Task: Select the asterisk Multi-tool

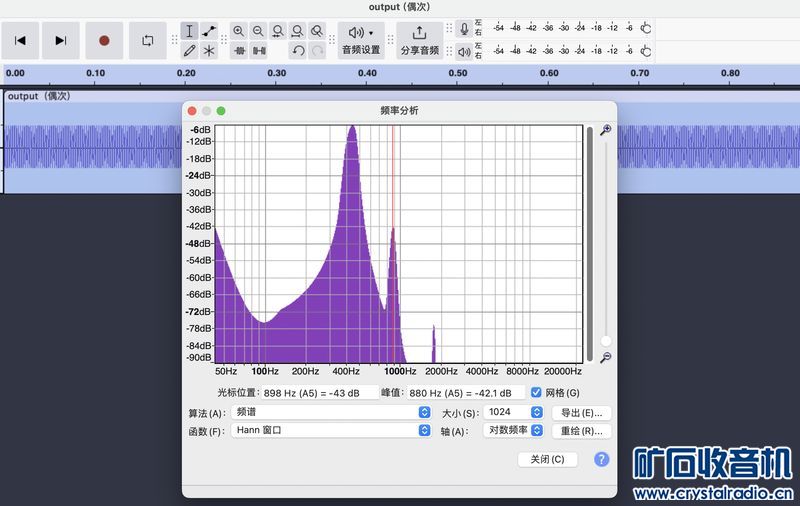Action: (209, 50)
